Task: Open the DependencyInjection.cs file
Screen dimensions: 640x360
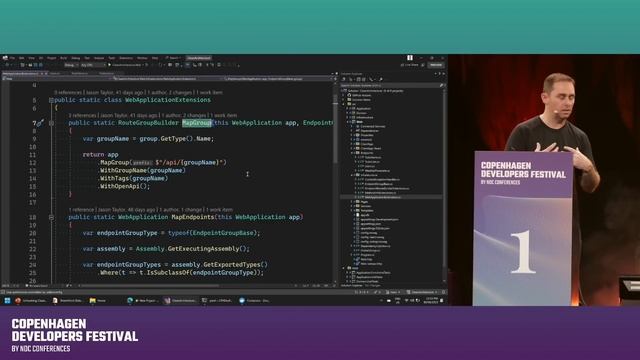Action: 375,246
